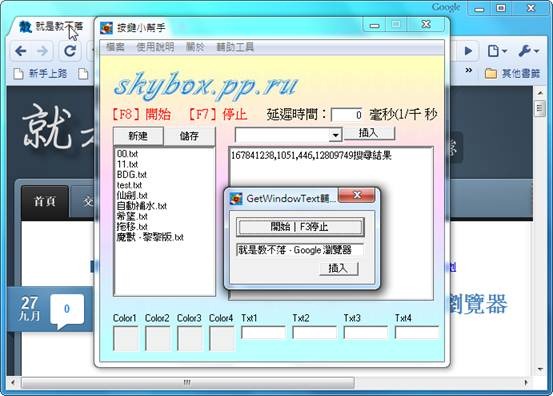Open the Chrome page menu icon
The width and height of the screenshot is (553, 396).
pos(497,51)
